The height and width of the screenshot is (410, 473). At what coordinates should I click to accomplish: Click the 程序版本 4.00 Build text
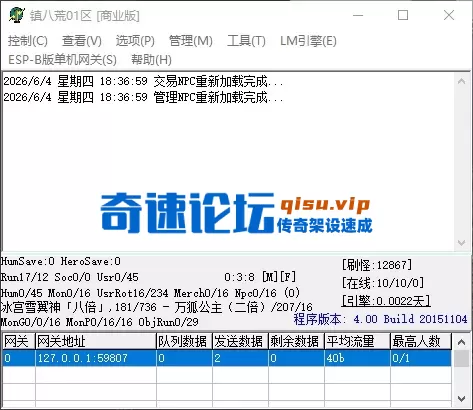(380, 319)
